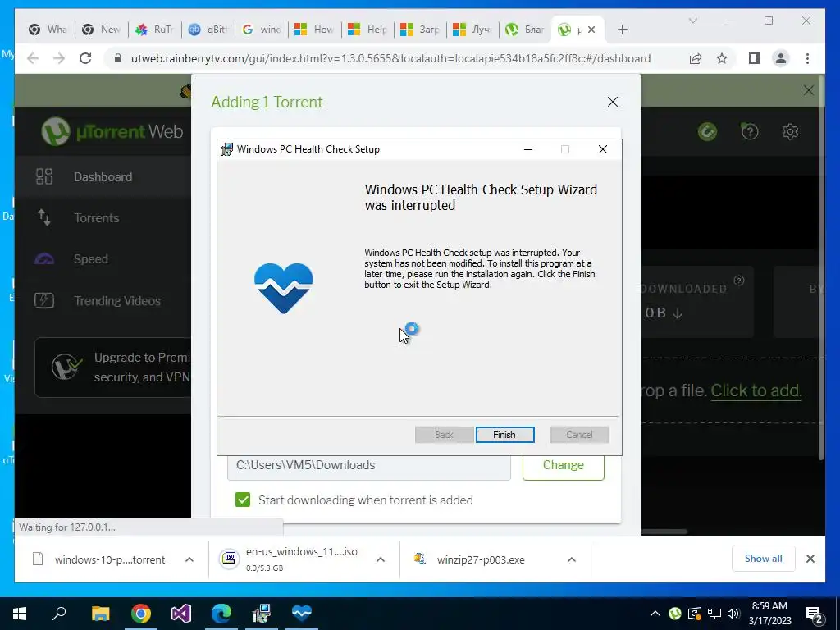The width and height of the screenshot is (840, 630).
Task: Click Finish in the Health Check Setup
Action: pos(504,435)
